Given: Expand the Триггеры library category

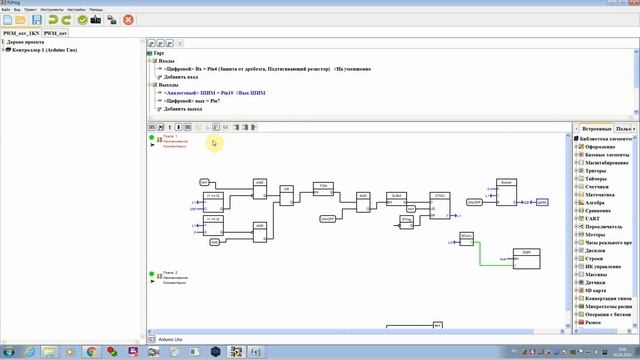Looking at the screenshot, I should (x=576, y=171).
